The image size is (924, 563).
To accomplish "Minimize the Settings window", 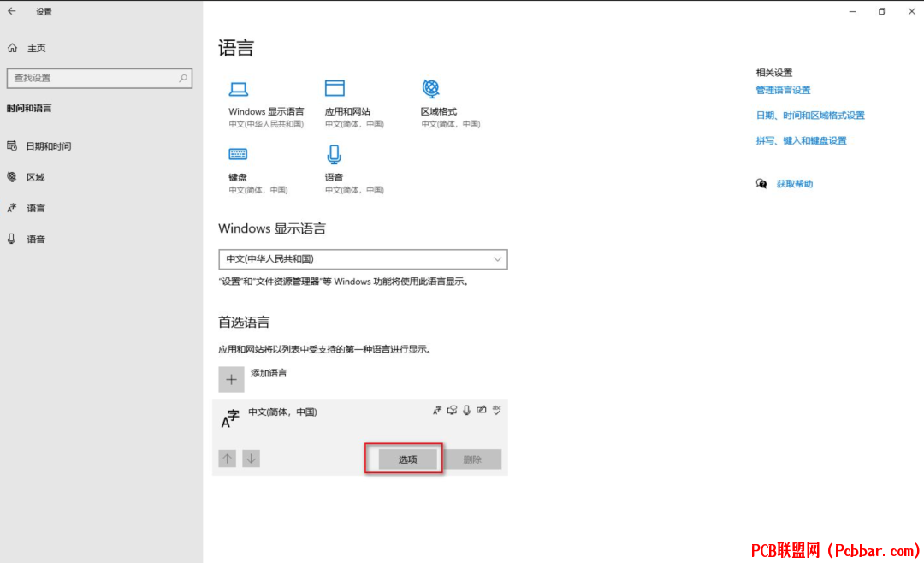I will tap(852, 11).
